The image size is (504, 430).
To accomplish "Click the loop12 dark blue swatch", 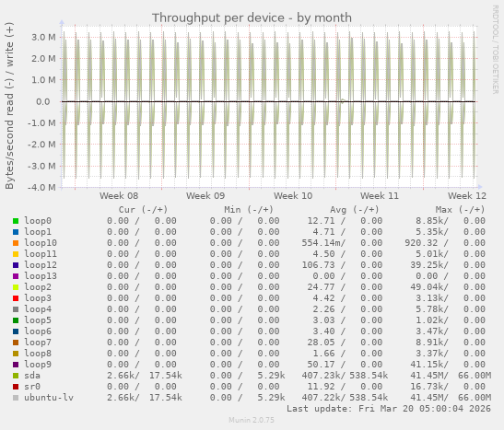I will click(x=16, y=265).
